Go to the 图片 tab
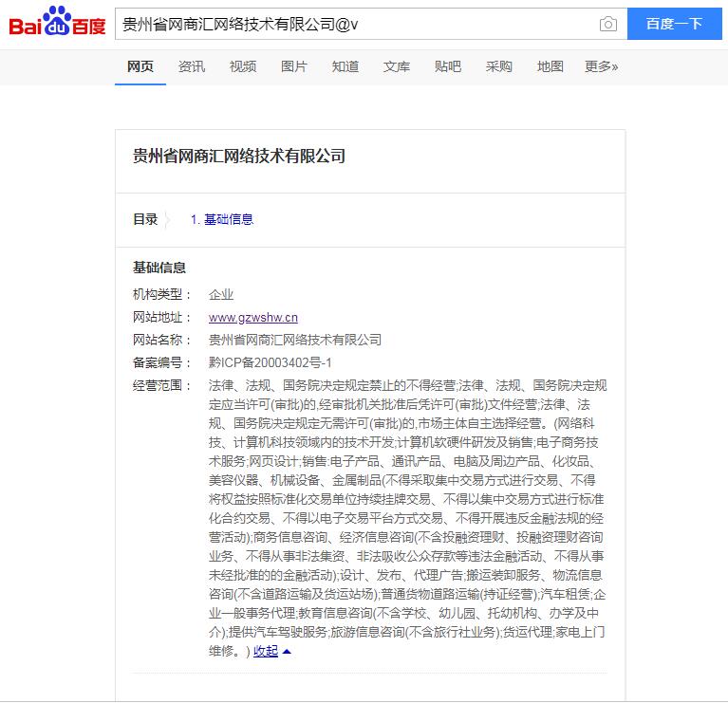 pos(294,66)
